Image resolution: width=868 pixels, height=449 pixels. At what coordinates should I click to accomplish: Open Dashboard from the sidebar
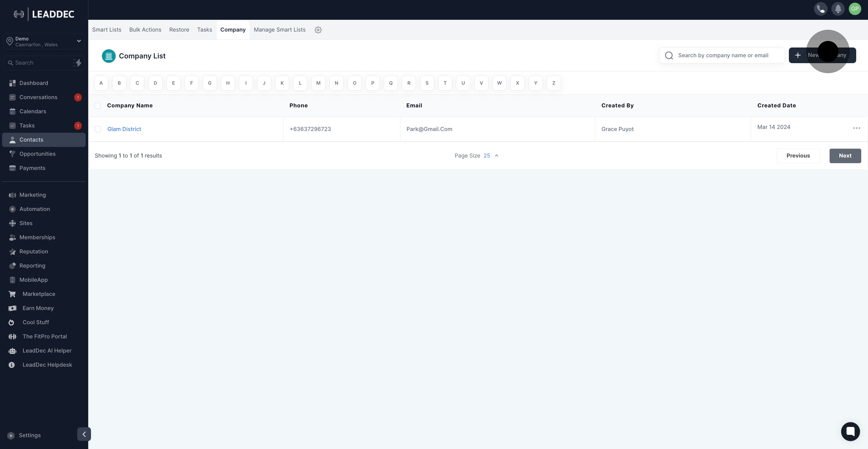(44, 83)
